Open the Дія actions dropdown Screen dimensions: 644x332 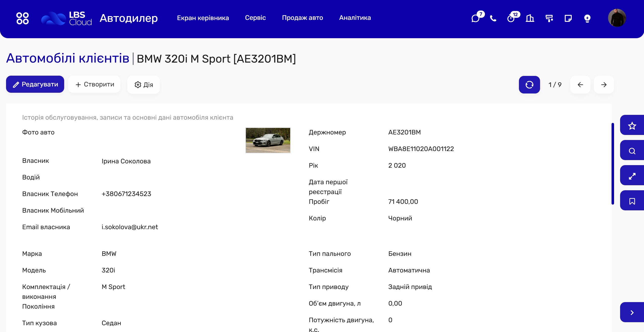144,85
